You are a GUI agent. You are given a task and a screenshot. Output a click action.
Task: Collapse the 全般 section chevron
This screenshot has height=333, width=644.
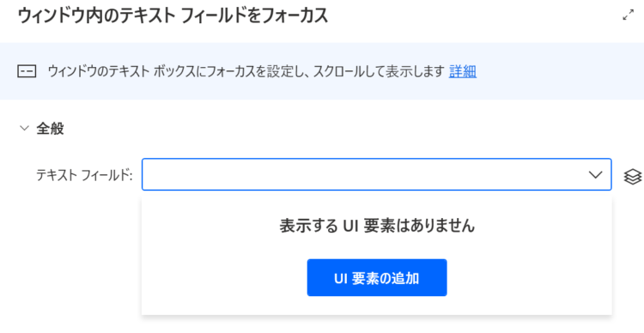click(25, 129)
